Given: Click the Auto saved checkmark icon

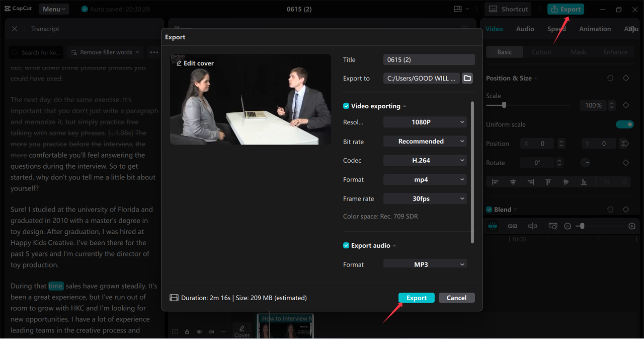Looking at the screenshot, I should click(85, 9).
